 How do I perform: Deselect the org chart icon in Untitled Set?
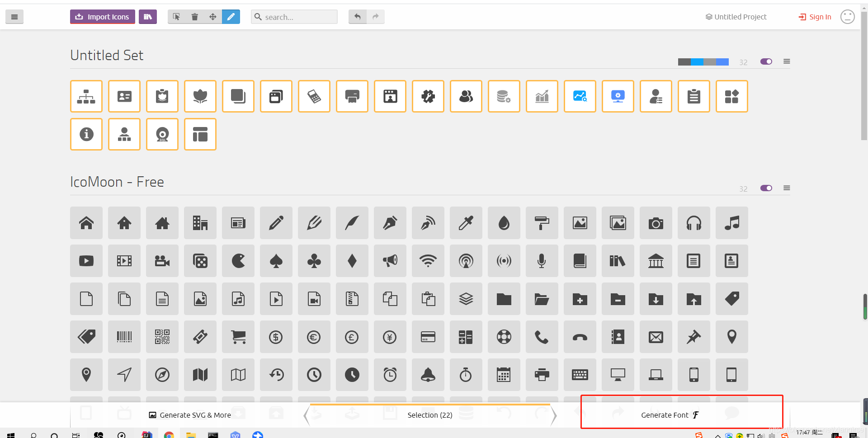tap(86, 96)
